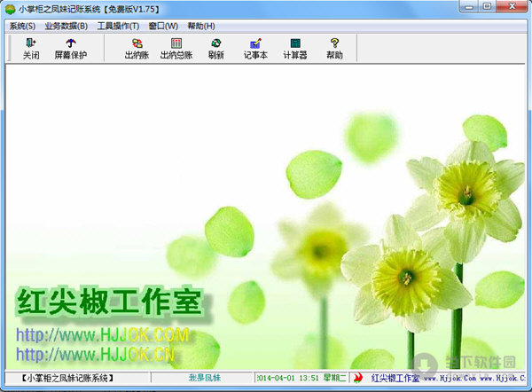Open the 窗口(W) menu
The image size is (532, 392).
point(163,26)
